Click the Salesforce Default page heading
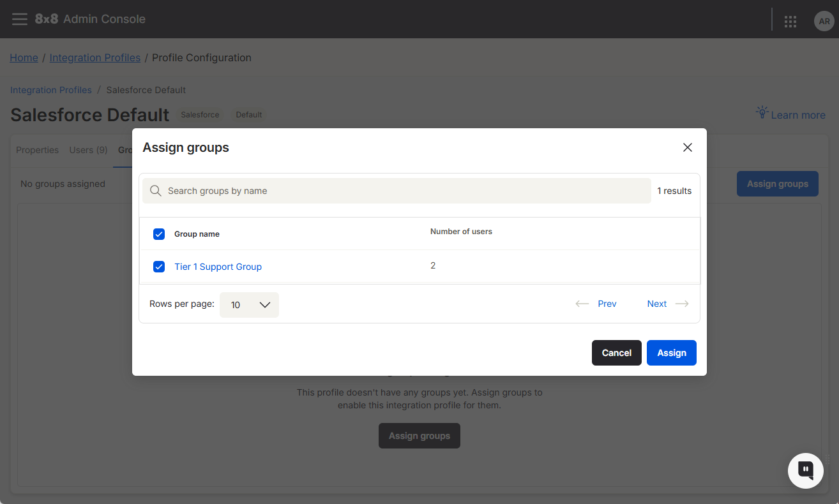Image resolution: width=839 pixels, height=504 pixels. click(x=90, y=115)
